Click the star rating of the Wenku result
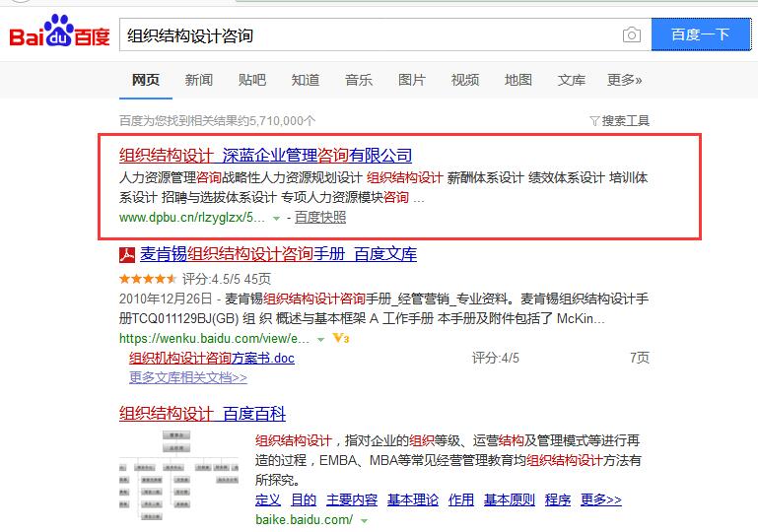758x532 pixels. pos(148,279)
